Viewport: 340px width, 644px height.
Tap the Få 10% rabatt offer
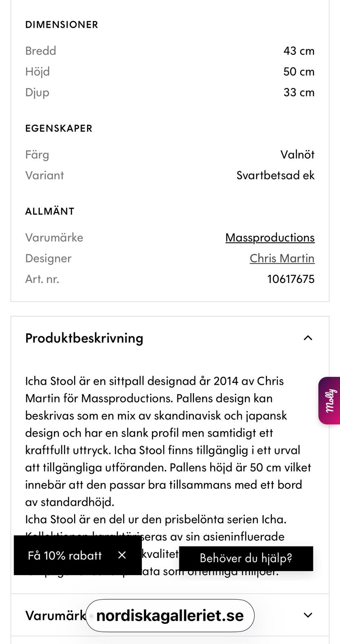pyautogui.click(x=64, y=555)
